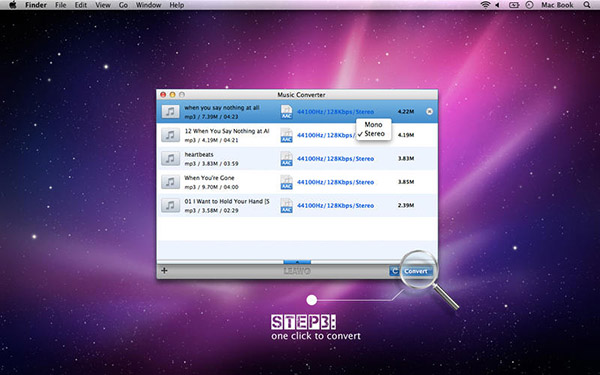Open the output settings dropdown for When You're Gone
This screenshot has width=600, height=375.
tap(336, 182)
